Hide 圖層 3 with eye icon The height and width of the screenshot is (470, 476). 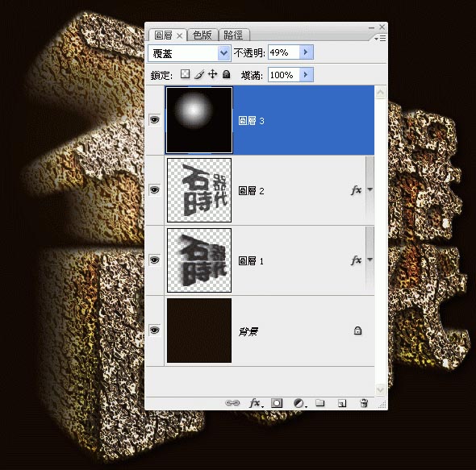point(155,120)
